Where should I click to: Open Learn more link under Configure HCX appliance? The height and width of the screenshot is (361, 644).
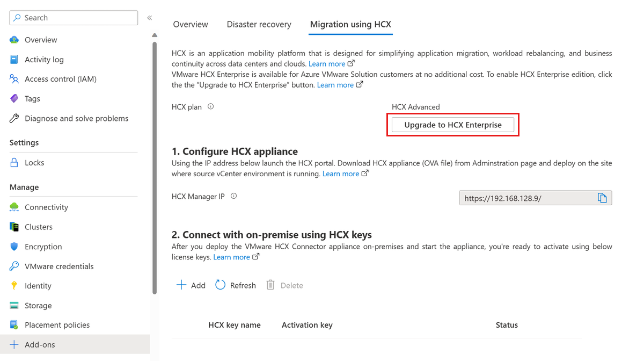click(341, 174)
